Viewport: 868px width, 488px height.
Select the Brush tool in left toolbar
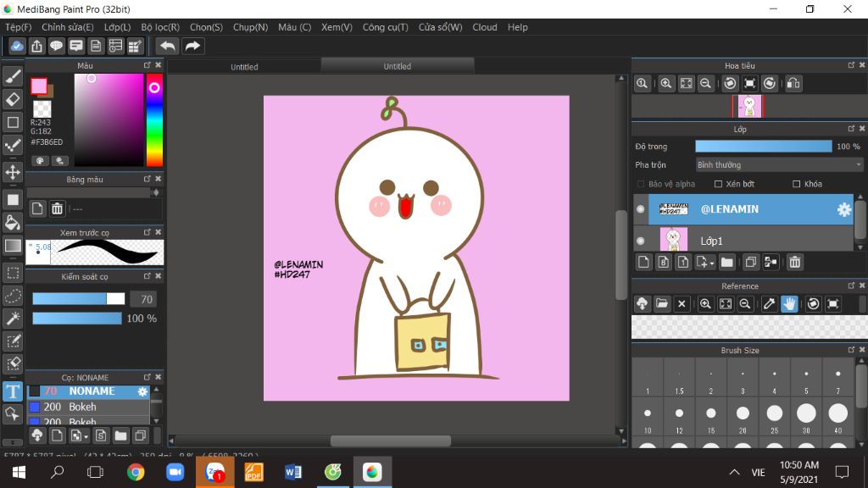[13, 76]
